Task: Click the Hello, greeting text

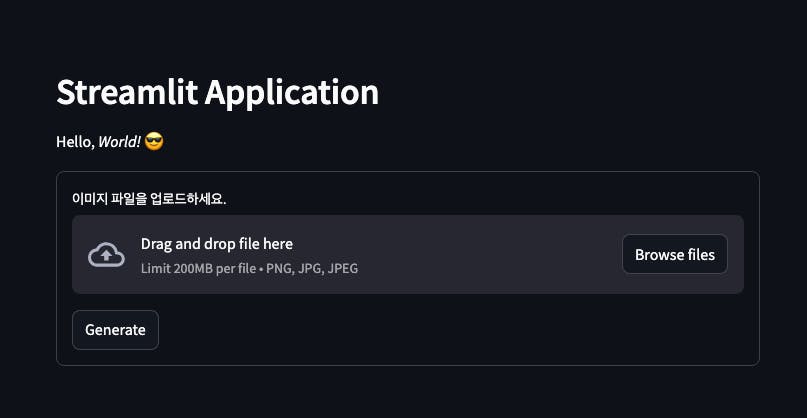Action: coord(75,142)
